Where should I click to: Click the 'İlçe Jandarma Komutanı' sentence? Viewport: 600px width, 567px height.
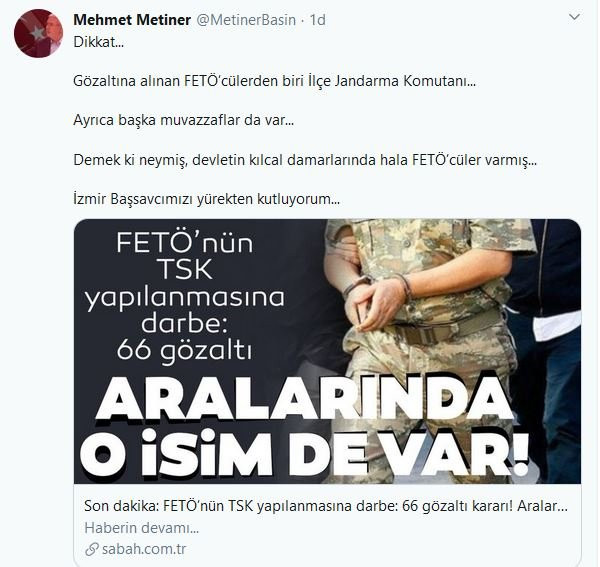(x=274, y=81)
